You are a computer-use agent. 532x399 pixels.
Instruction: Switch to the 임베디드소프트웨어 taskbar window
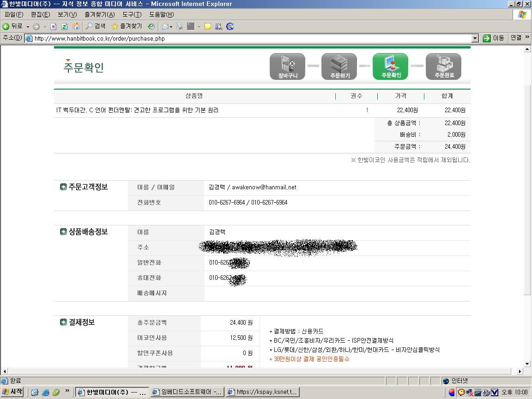tap(187, 392)
